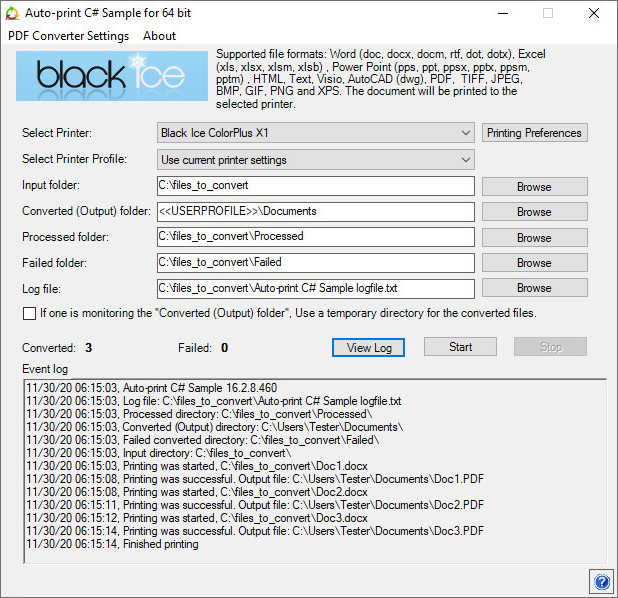Browse for the Log file
618x598 pixels.
pos(534,288)
